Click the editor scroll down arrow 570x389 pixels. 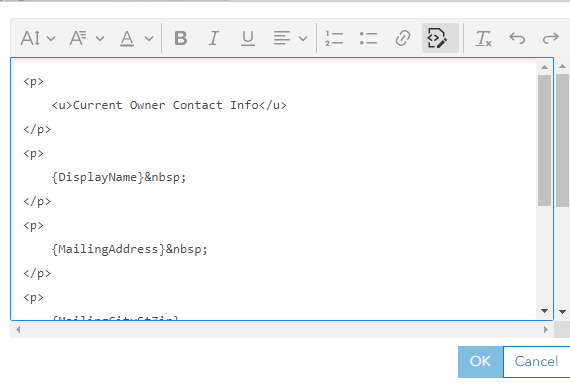[x=544, y=311]
